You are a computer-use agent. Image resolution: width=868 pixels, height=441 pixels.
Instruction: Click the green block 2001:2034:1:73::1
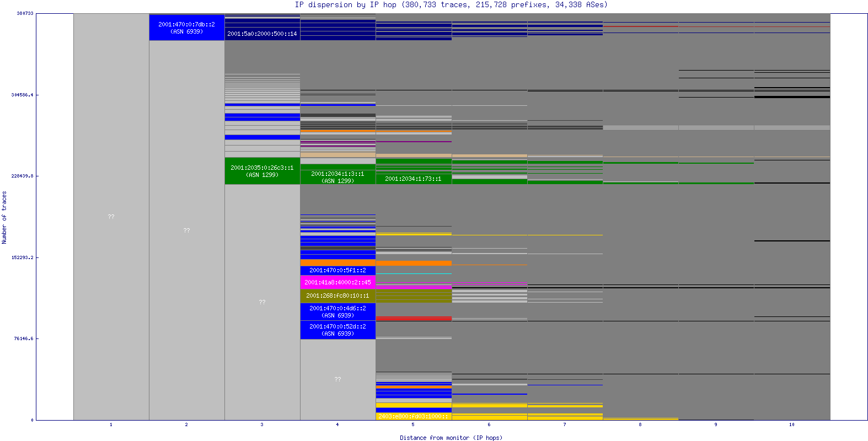click(414, 179)
